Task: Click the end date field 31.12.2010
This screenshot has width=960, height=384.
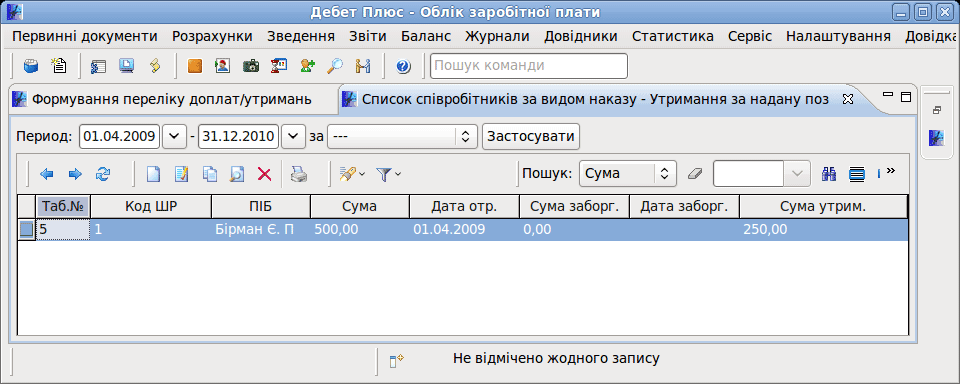Action: coord(239,136)
